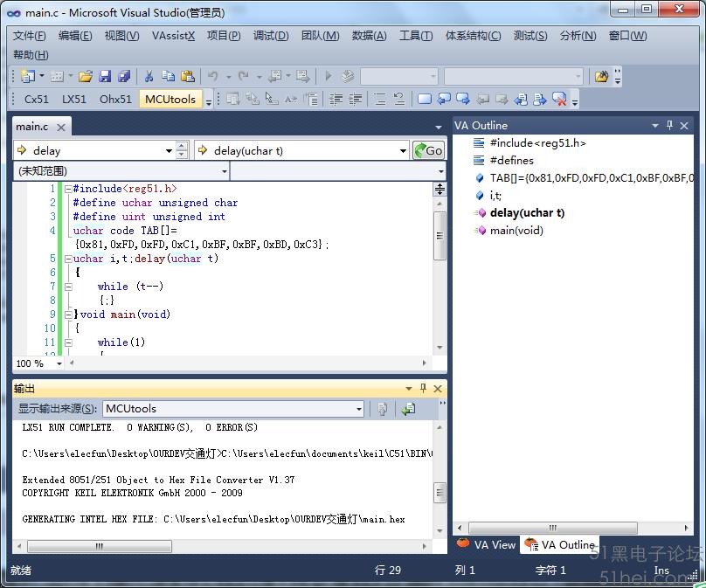
Task: Click the Add New Item icon
Action: [x=57, y=77]
